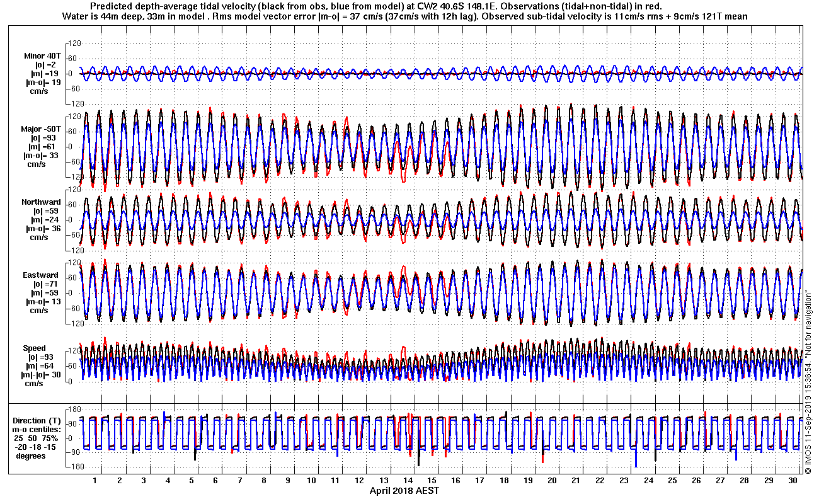Click the day '18' tick label on the date axis
The height and width of the screenshot is (504, 819).
pos(504,481)
